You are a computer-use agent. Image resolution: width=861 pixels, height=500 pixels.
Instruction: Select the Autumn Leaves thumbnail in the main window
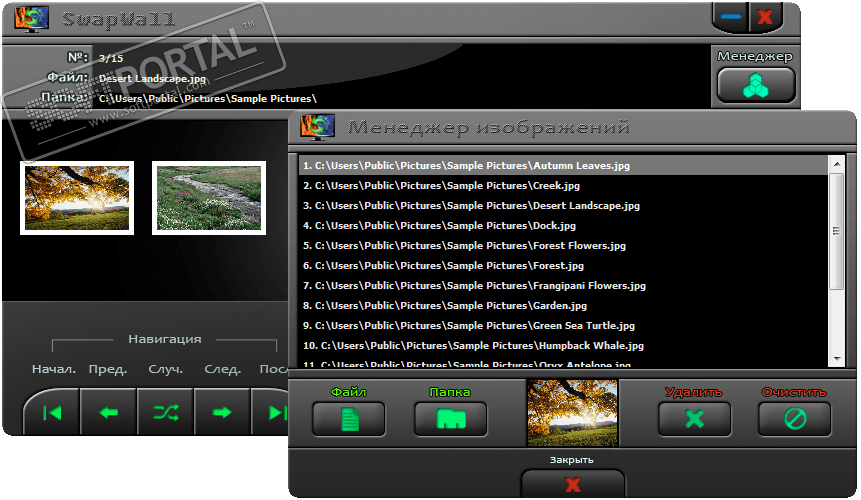pos(77,198)
